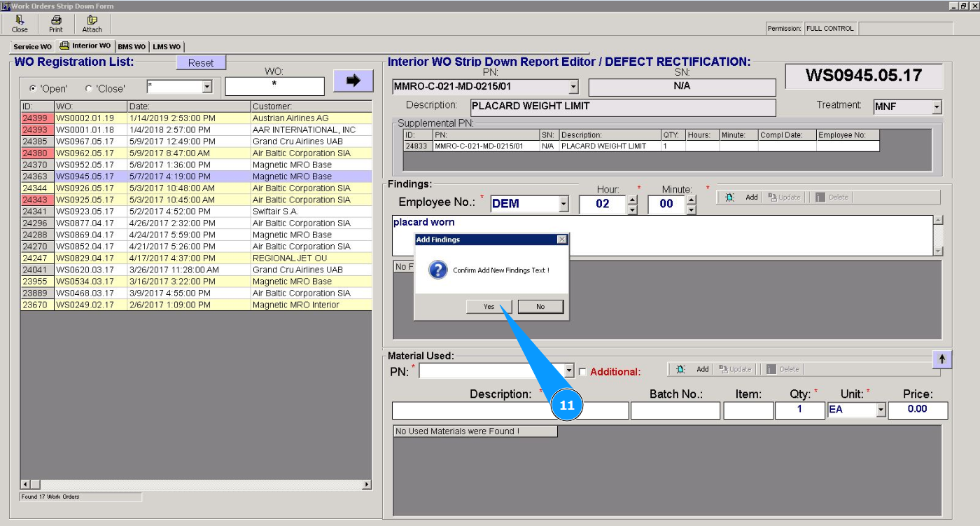Select the 'Open' radio button
980x526 pixels.
point(33,89)
